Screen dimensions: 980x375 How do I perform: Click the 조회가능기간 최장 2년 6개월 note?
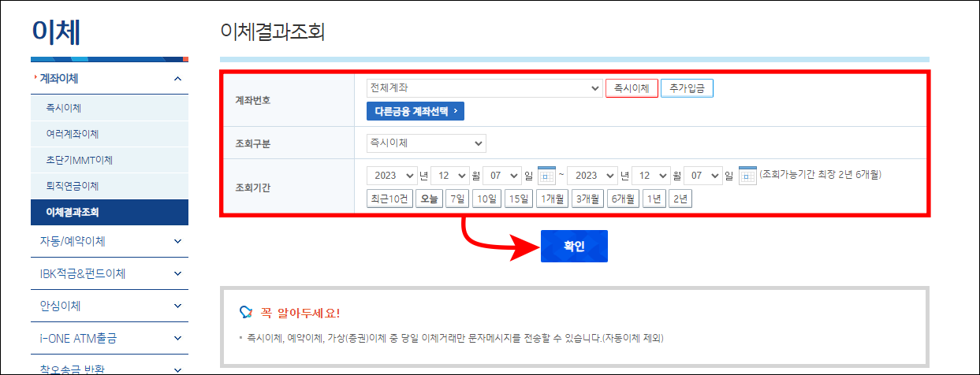(820, 174)
